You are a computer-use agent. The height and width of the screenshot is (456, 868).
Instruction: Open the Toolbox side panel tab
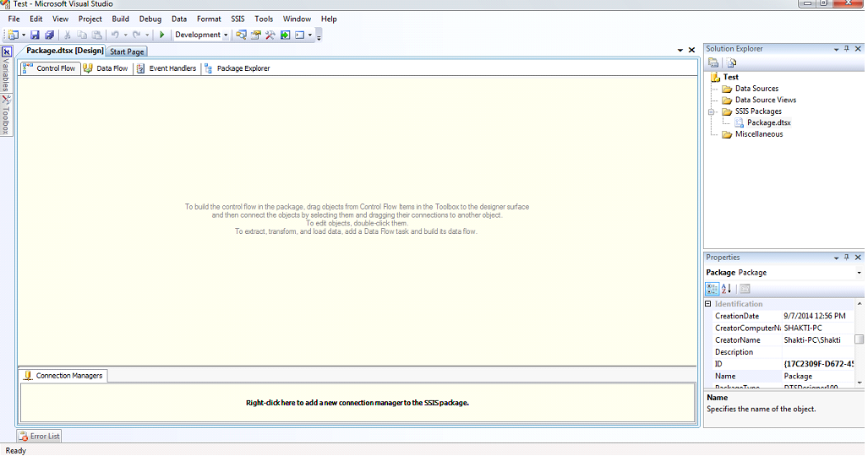(6, 115)
